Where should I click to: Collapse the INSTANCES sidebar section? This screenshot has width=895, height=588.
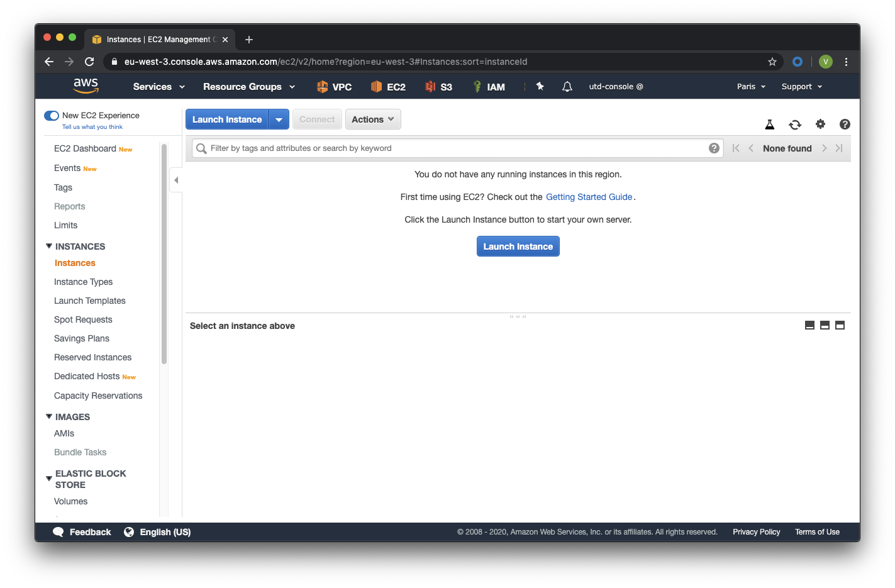click(49, 246)
